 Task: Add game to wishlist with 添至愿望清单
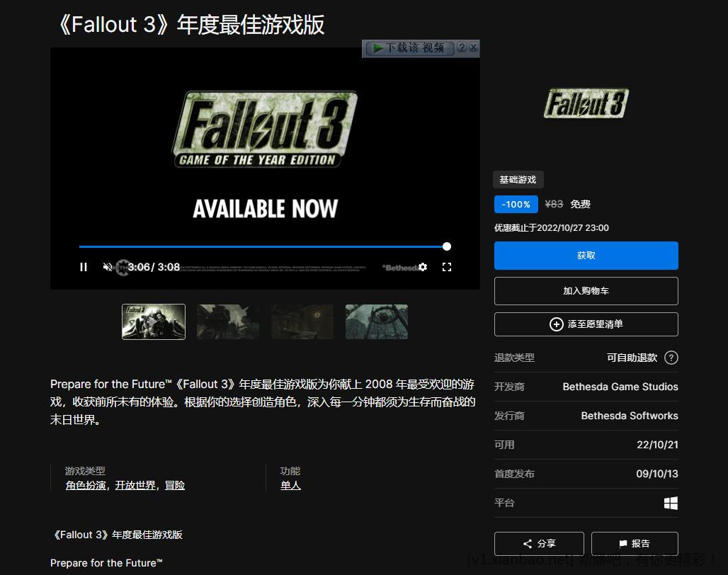click(x=586, y=324)
